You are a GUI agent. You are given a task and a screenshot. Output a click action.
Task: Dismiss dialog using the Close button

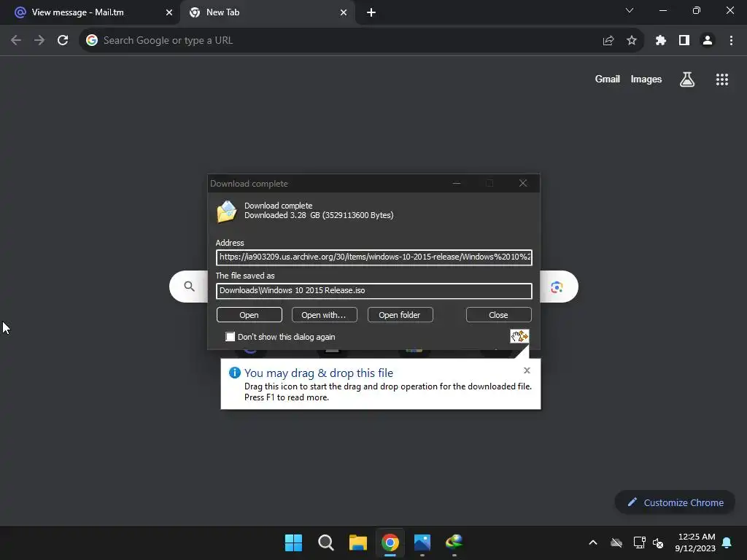pos(498,315)
